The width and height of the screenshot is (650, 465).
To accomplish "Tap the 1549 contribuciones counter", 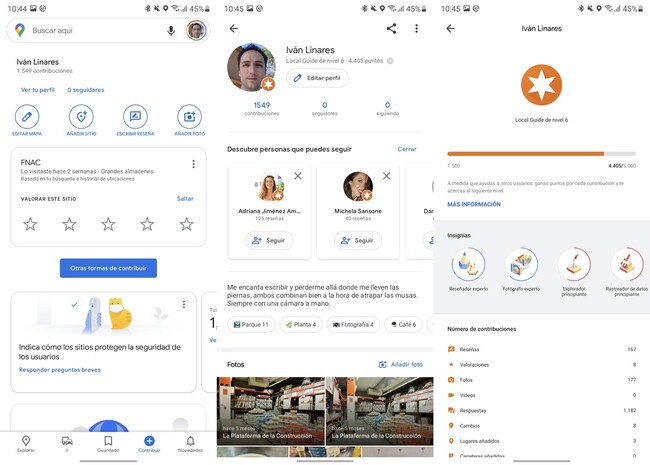I will tap(262, 108).
